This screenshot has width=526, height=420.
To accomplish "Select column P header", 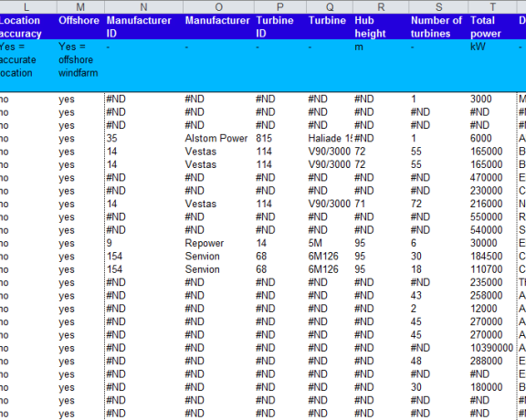I will point(280,6).
